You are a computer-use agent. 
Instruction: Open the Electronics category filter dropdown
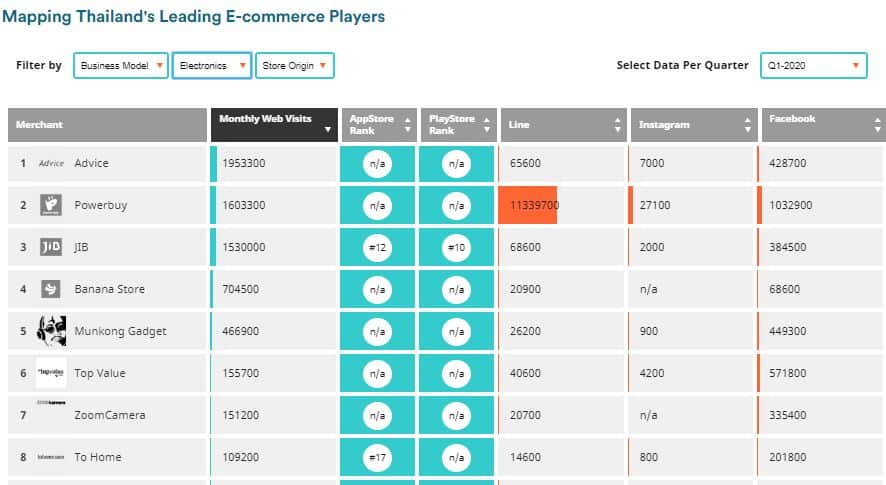point(211,66)
